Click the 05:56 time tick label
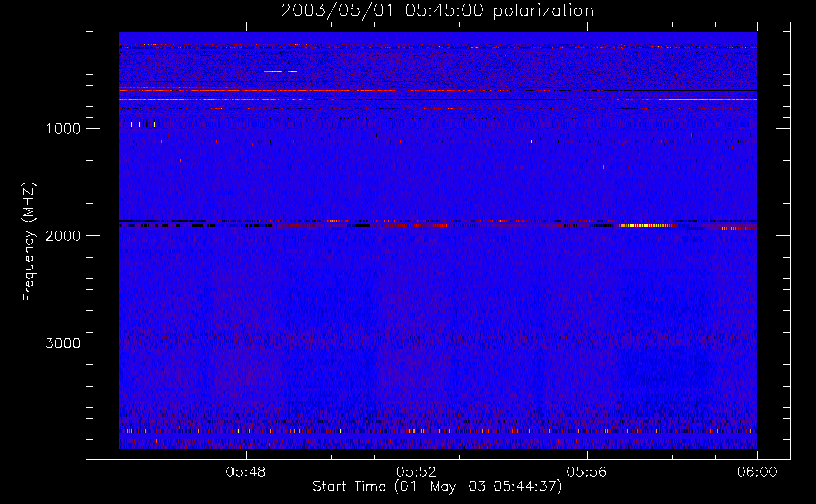 (587, 472)
